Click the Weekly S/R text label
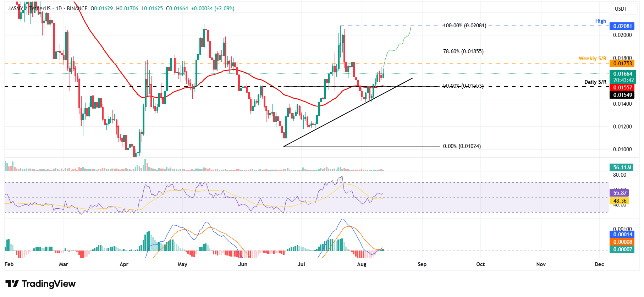This screenshot has width=644, height=297. [x=592, y=59]
